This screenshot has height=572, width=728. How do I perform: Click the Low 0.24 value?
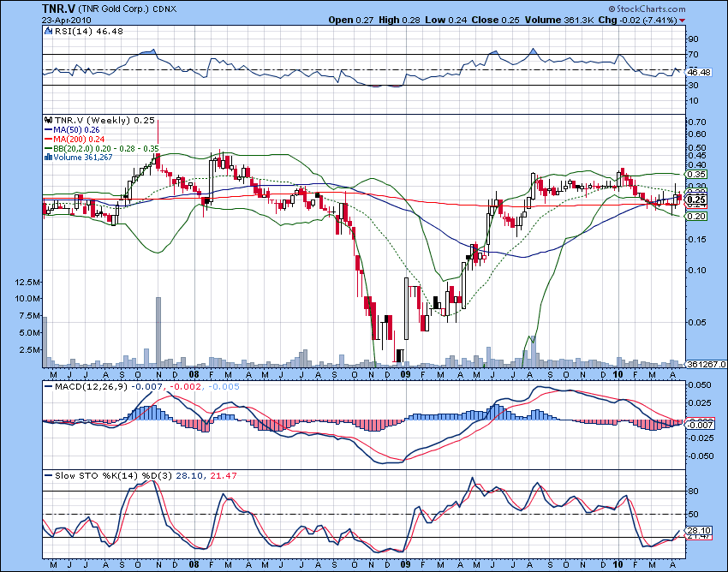point(445,20)
